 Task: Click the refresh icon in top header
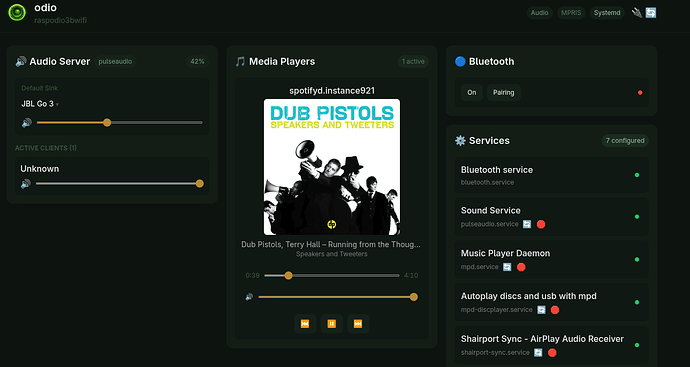click(651, 13)
